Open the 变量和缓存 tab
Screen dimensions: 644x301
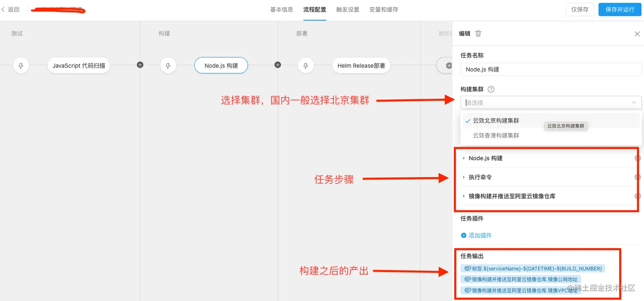point(384,9)
